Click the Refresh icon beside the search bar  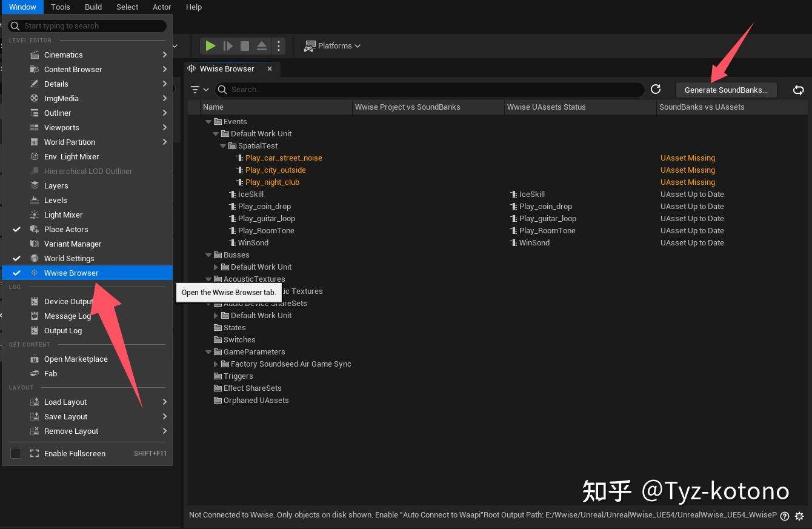(x=656, y=88)
